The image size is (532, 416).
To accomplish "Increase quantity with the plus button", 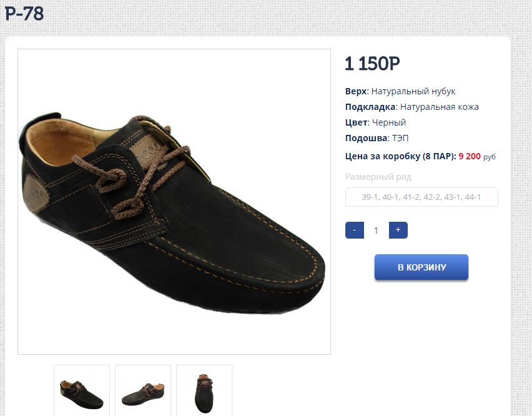I will (398, 230).
